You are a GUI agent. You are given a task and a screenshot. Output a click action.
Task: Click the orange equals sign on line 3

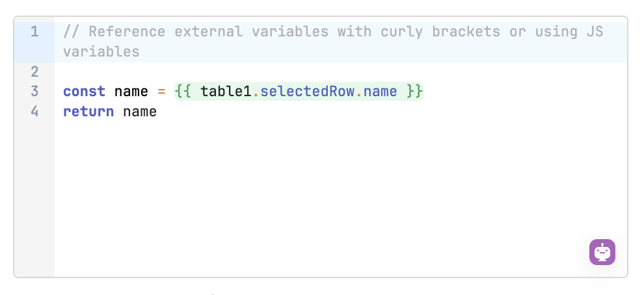(x=161, y=91)
